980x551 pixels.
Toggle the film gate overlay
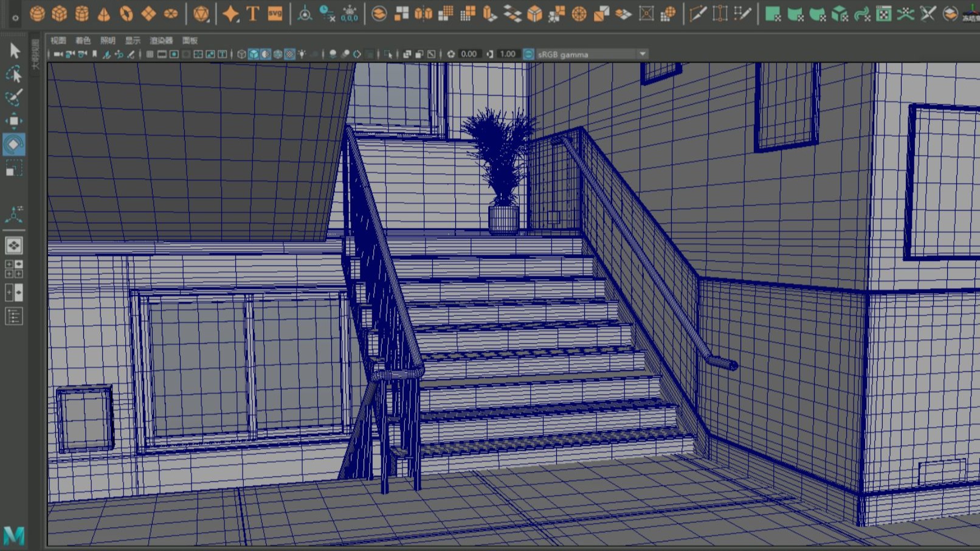(x=162, y=54)
